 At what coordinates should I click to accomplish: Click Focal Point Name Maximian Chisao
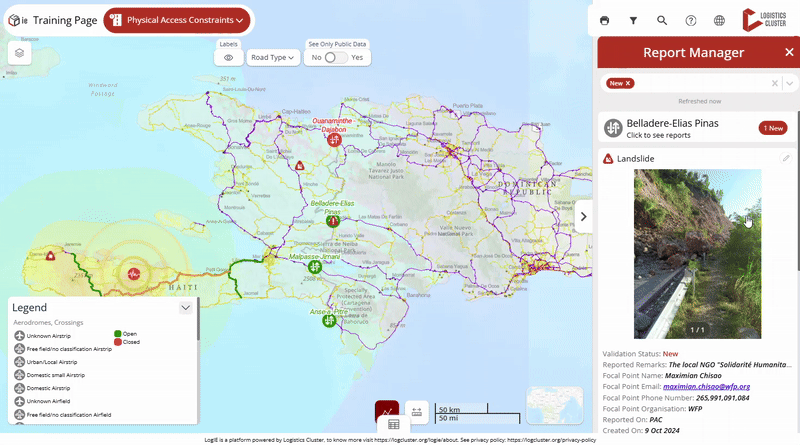(x=662, y=376)
